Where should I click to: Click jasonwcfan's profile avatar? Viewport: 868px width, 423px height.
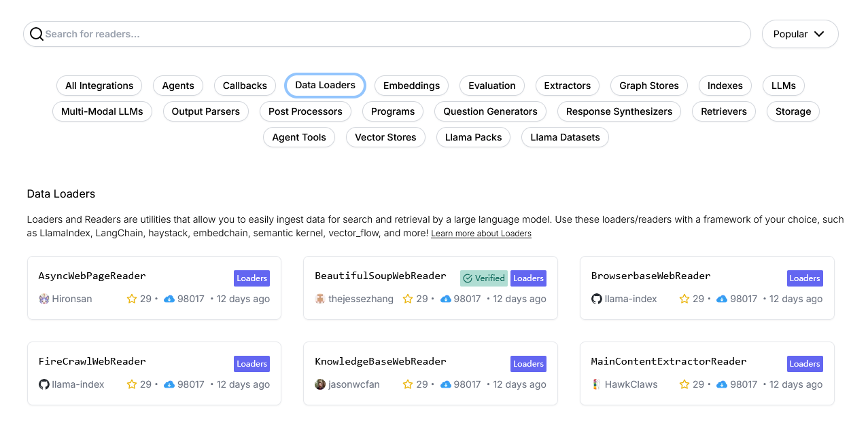point(320,384)
